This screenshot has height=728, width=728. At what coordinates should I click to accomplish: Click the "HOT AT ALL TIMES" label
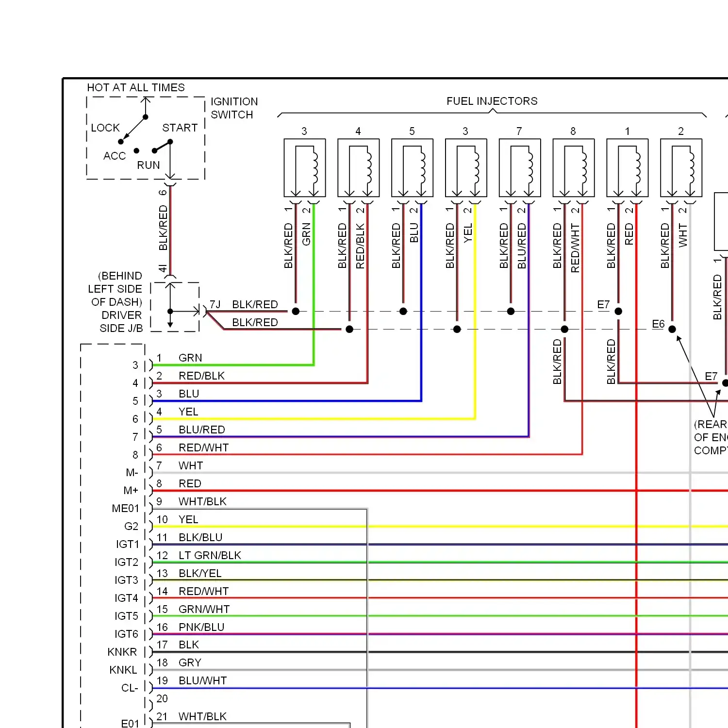136,87
